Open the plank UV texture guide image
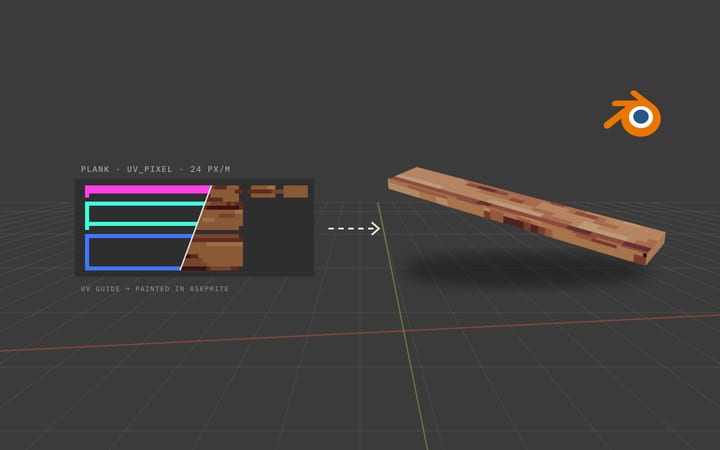Image resolution: width=720 pixels, height=450 pixels. 195,228
